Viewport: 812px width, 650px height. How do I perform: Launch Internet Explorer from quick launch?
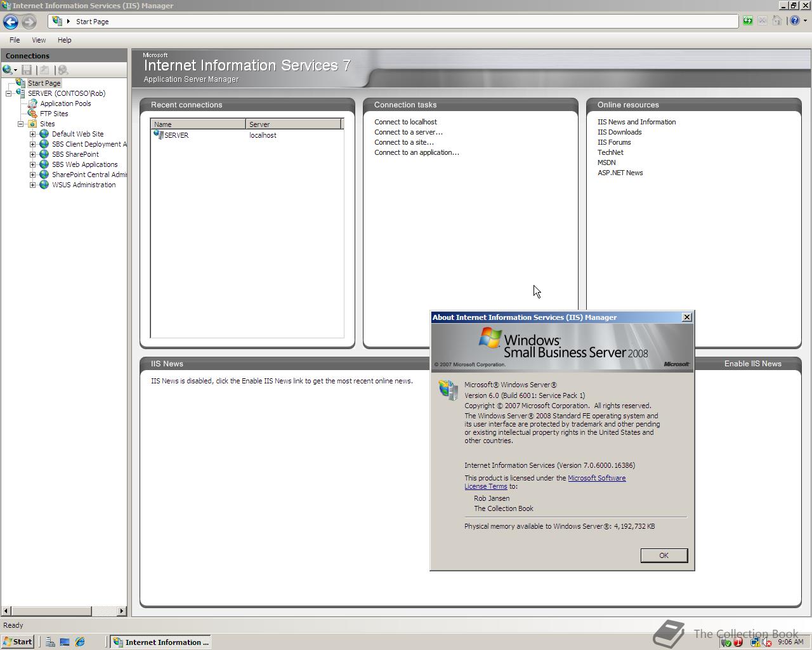(80, 642)
